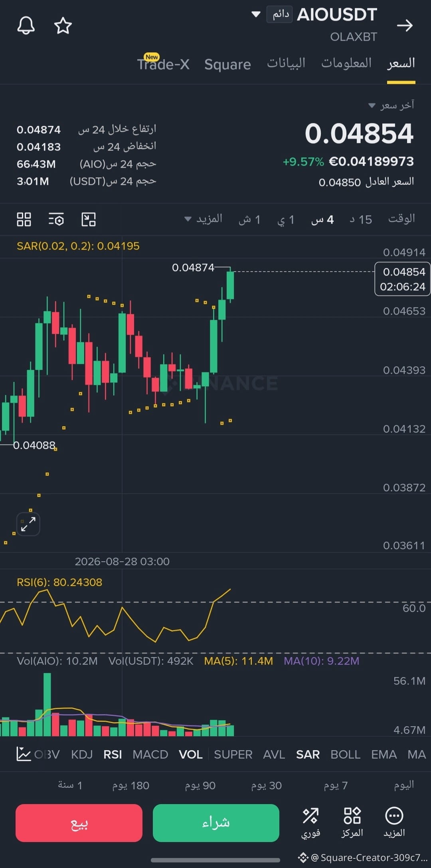
Task: Toggle the AVL indicator
Action: [274, 754]
